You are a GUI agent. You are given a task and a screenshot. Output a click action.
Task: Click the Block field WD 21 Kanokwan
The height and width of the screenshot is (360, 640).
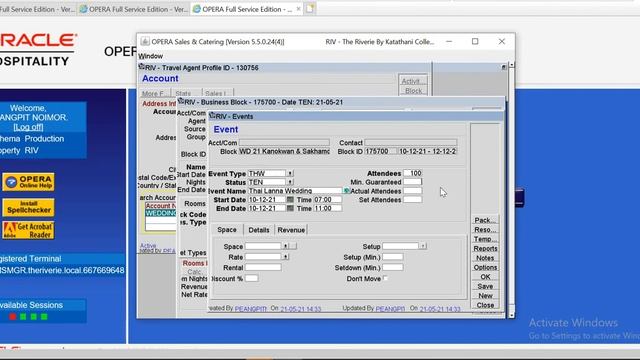(x=284, y=151)
